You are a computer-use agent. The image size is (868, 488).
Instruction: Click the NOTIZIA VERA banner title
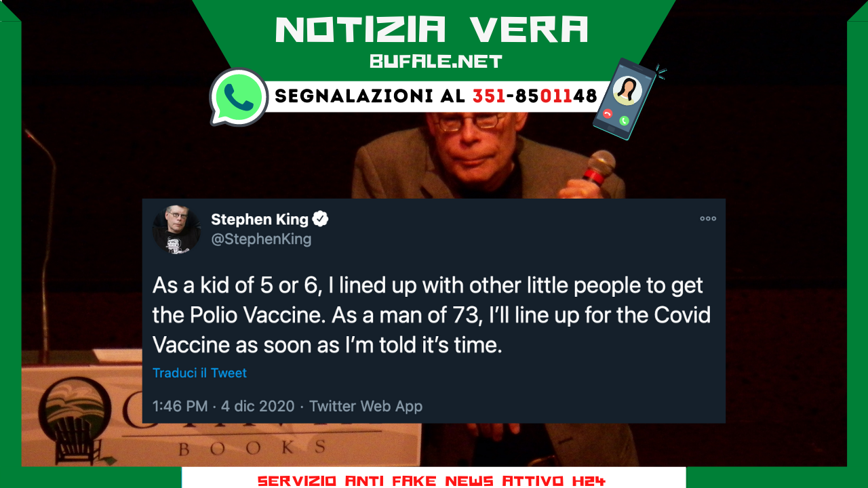pos(432,30)
